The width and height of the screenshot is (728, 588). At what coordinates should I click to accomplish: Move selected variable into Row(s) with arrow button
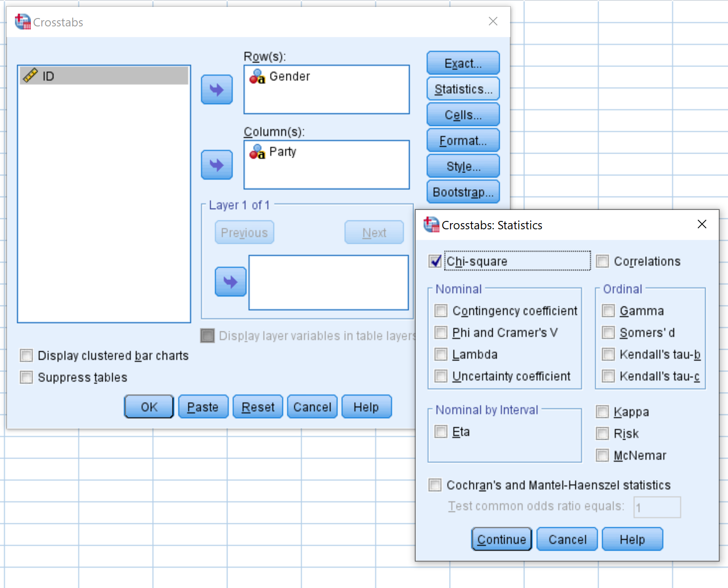click(x=216, y=90)
